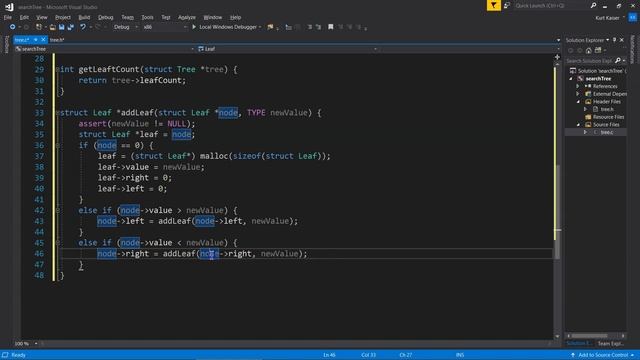Collapse the searchTree project node
This screenshot has height=360, width=640.
571,79
